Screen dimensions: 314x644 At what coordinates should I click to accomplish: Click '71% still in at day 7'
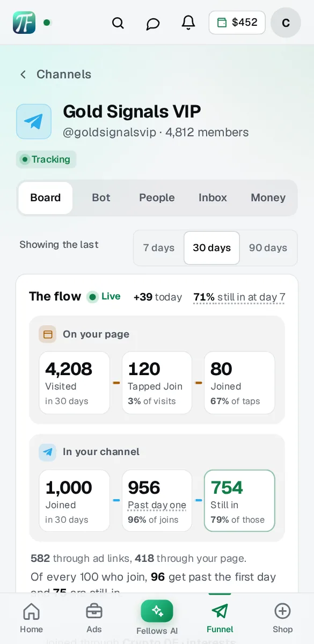click(239, 297)
